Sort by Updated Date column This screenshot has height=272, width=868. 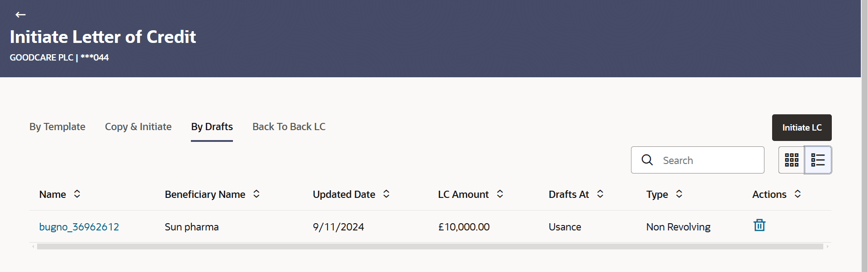point(386,194)
